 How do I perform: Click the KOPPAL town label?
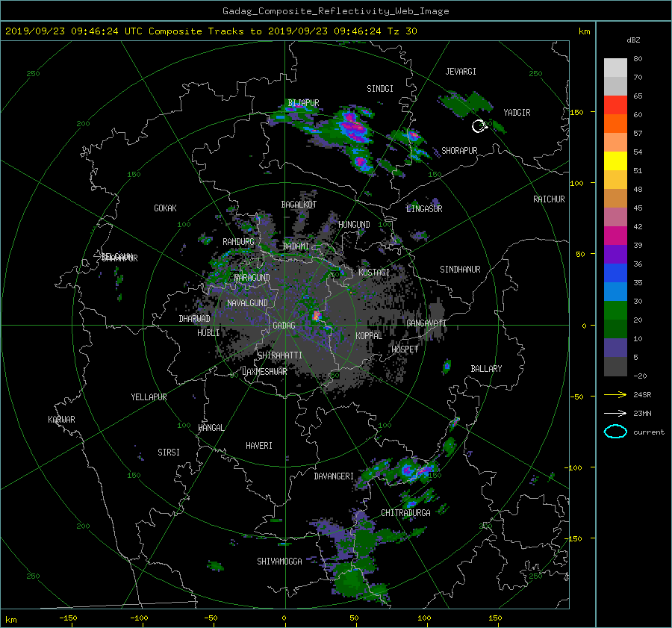click(369, 335)
